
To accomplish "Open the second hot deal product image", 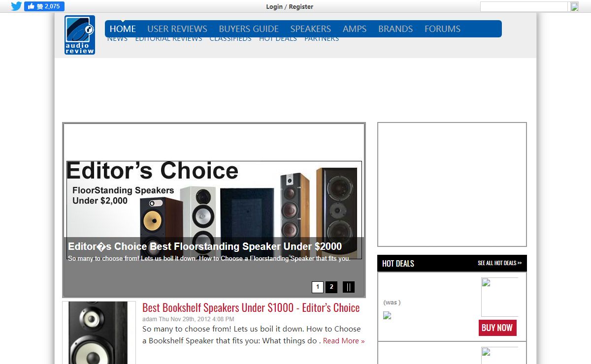I will 499,355.
